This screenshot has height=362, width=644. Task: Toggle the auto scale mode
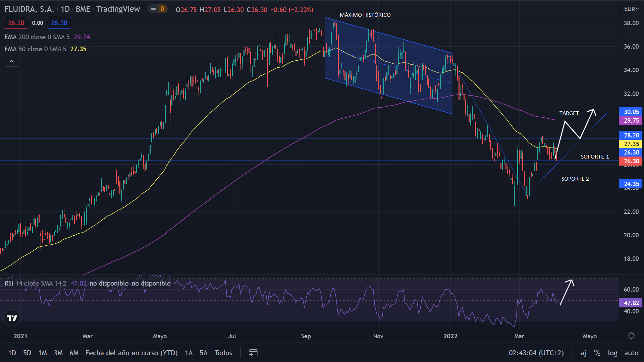click(x=631, y=353)
